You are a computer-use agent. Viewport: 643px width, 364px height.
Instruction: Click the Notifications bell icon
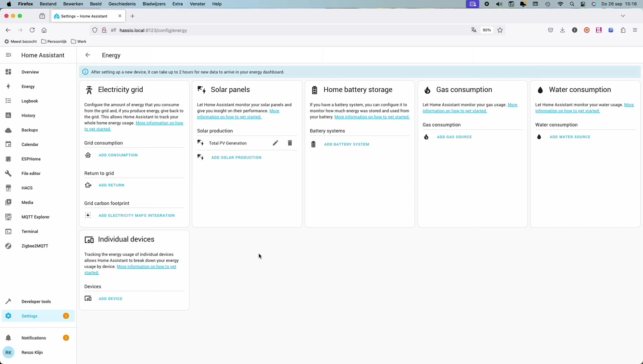(x=8, y=338)
